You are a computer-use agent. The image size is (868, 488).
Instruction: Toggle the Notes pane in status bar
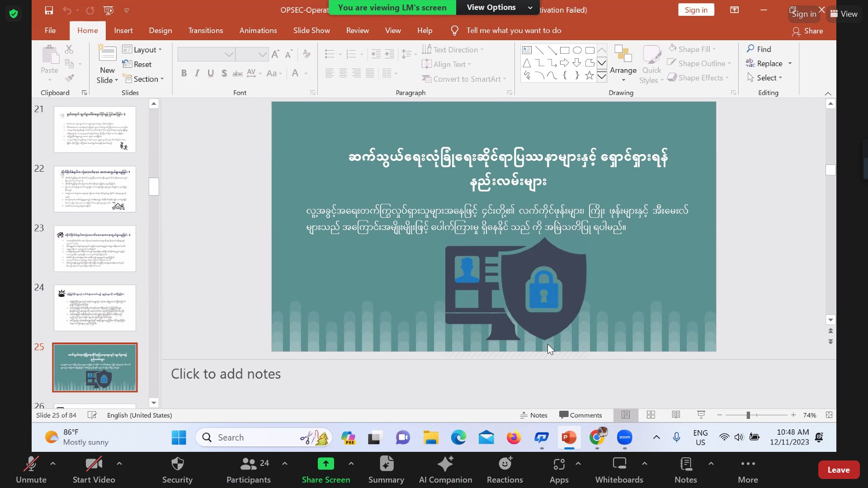[x=533, y=415]
